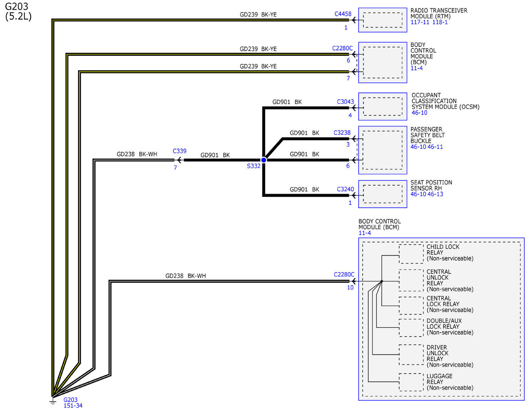Open the C4458 connector link
The width and height of the screenshot is (532, 411).
344,14
